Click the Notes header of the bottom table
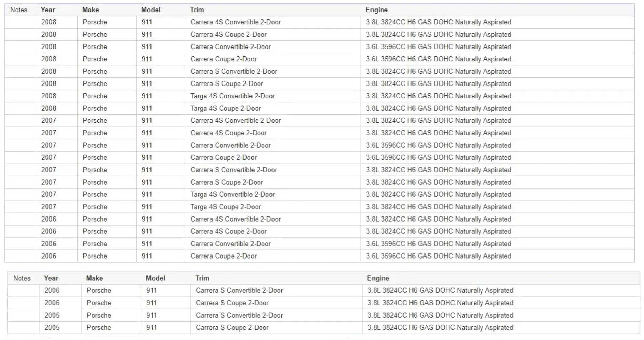This screenshot has height=340, width=644. click(x=22, y=278)
